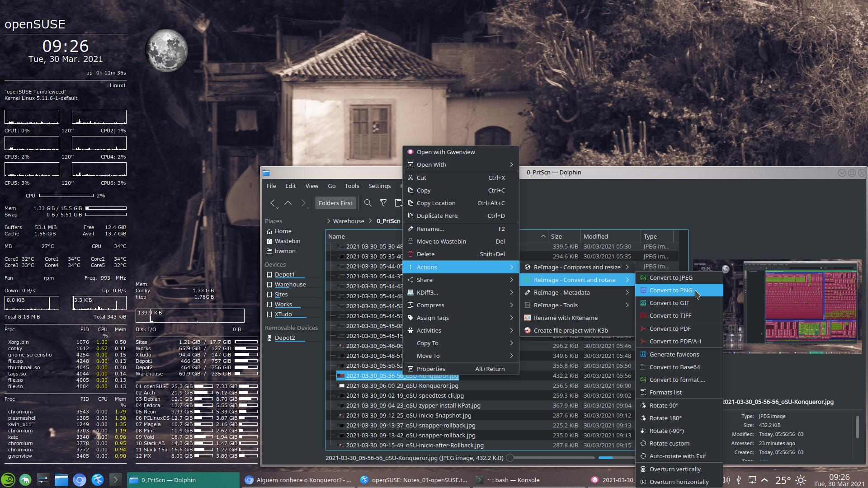Click Copy Location in context menu

461,203
